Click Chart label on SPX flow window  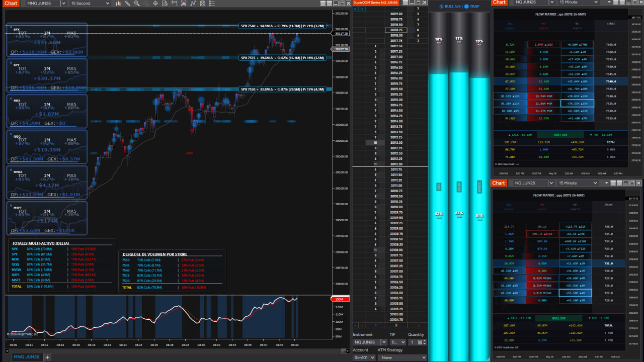(x=499, y=3)
